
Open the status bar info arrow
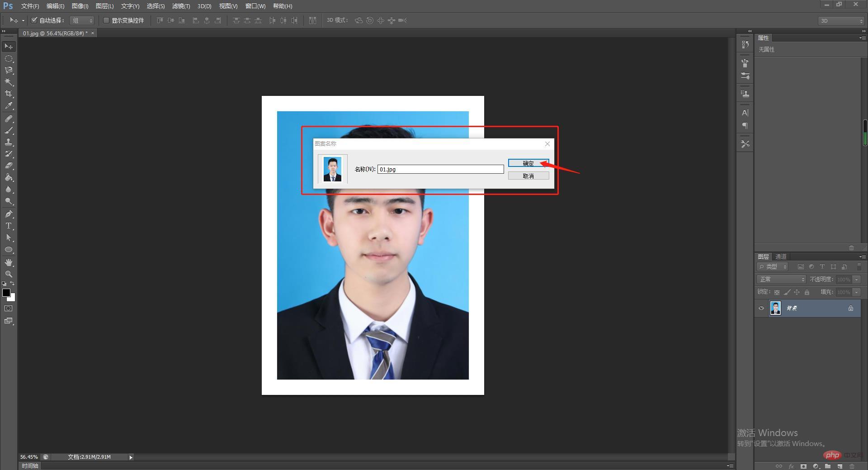pos(131,457)
